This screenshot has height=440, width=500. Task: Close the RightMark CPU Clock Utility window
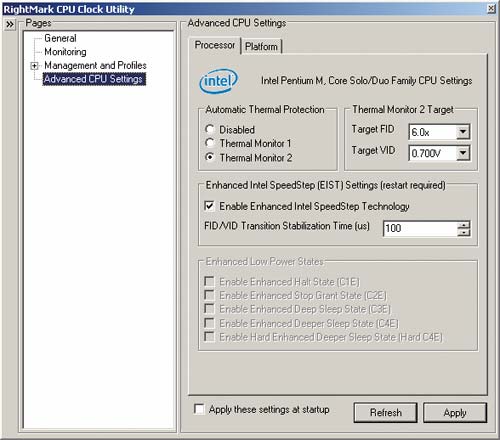click(x=491, y=9)
